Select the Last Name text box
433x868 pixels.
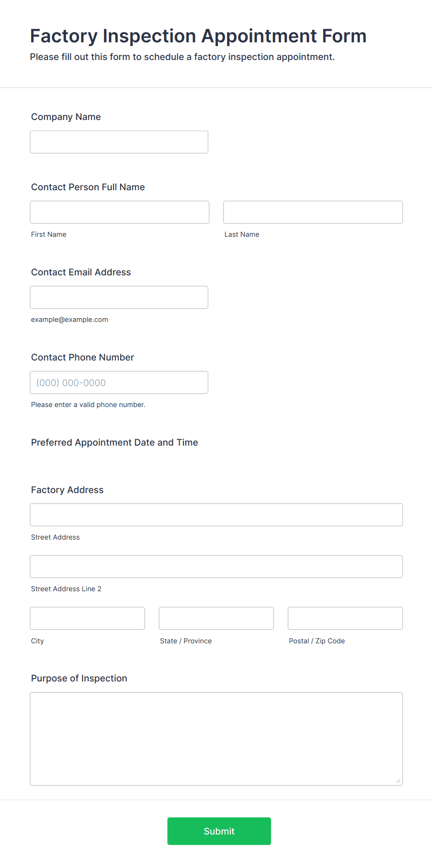click(x=313, y=212)
